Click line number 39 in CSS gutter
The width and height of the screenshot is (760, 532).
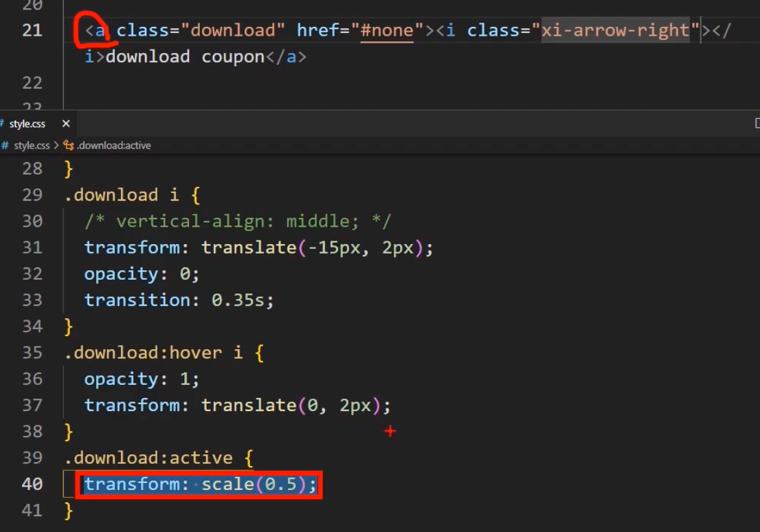click(x=32, y=458)
